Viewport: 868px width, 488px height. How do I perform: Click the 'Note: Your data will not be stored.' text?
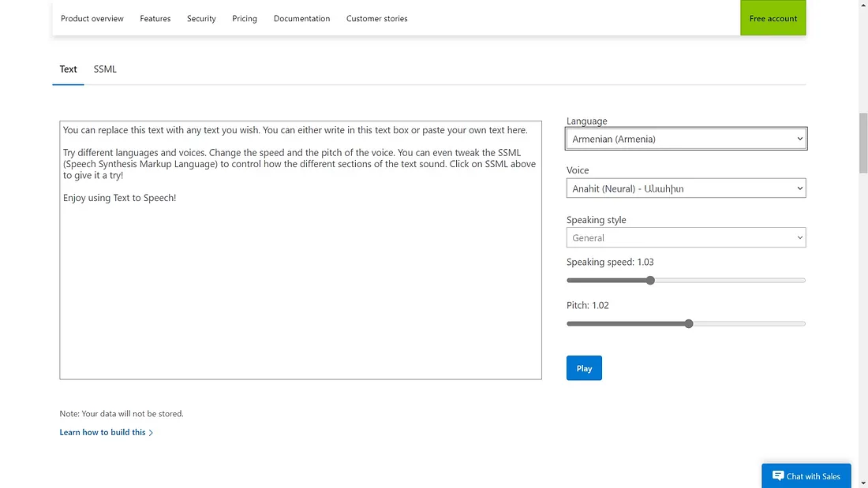(x=122, y=413)
